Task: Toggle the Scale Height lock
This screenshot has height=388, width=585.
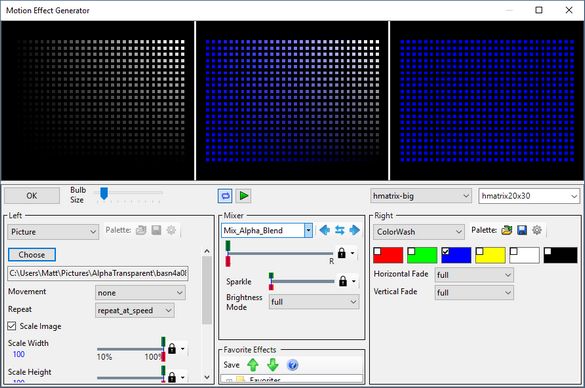Action: point(172,377)
